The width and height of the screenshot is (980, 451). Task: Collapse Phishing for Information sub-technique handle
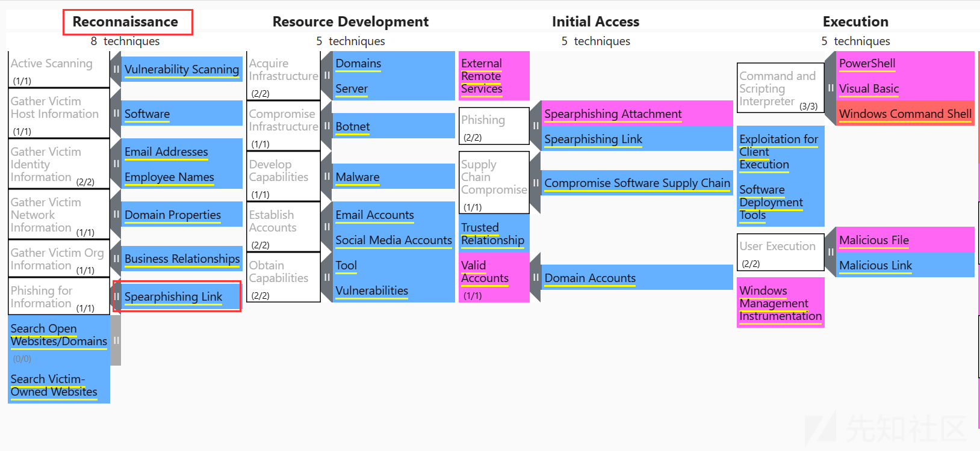[116, 296]
